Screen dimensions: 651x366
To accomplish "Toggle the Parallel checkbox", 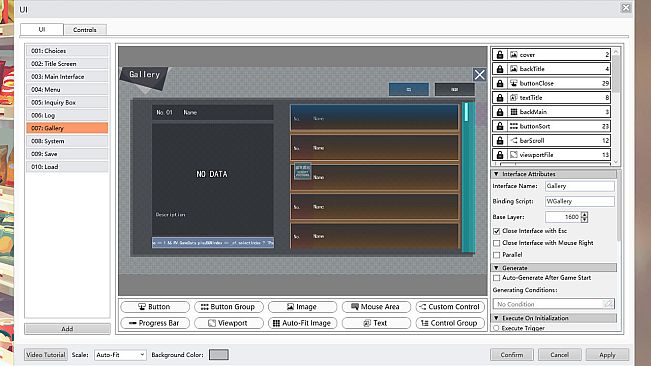I will click(497, 255).
